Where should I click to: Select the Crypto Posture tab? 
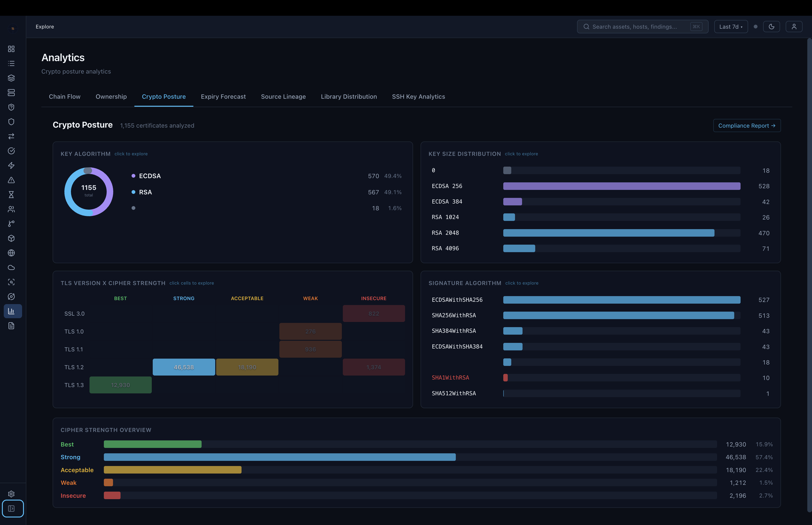click(x=164, y=97)
